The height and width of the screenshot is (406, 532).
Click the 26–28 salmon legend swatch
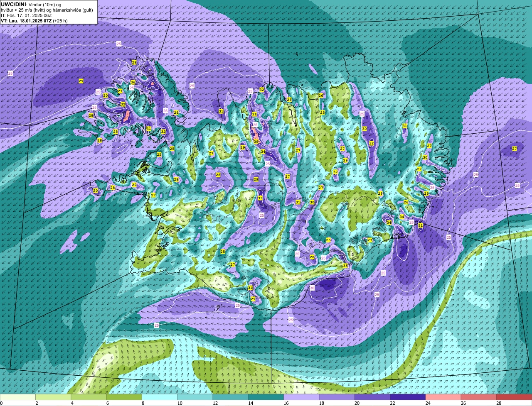click(x=479, y=397)
